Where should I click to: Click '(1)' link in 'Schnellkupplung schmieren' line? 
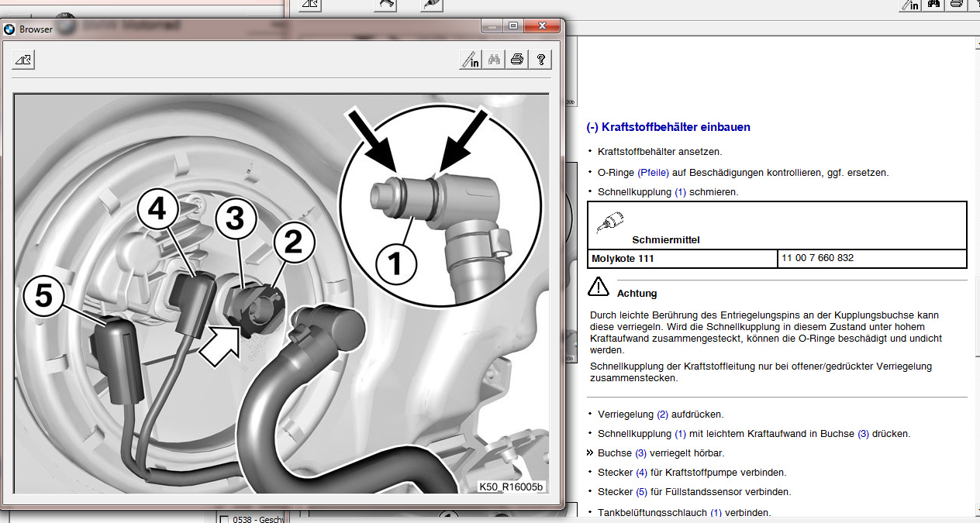[x=680, y=192]
